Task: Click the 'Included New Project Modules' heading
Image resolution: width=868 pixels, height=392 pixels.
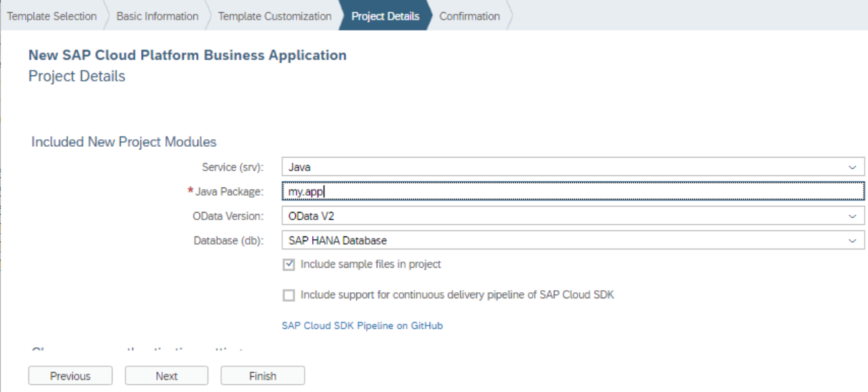Action: (x=124, y=142)
